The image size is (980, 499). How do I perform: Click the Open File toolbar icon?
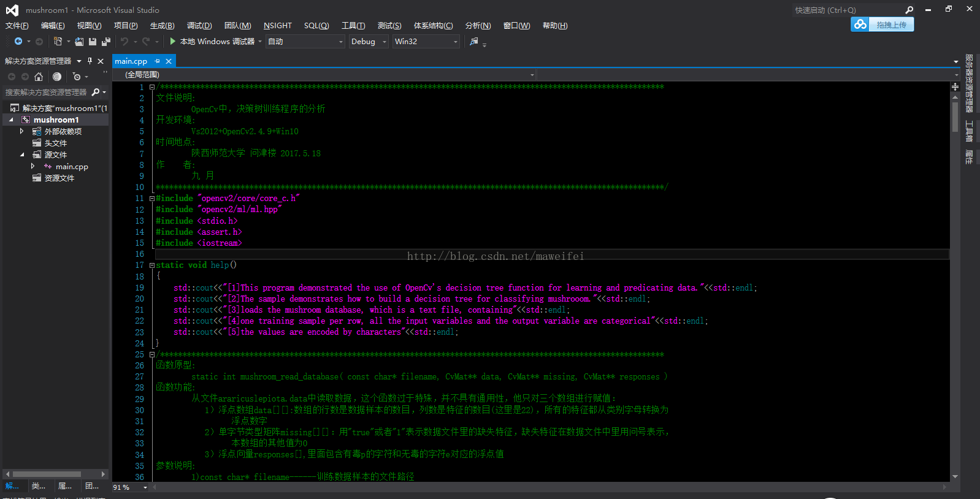coord(79,42)
